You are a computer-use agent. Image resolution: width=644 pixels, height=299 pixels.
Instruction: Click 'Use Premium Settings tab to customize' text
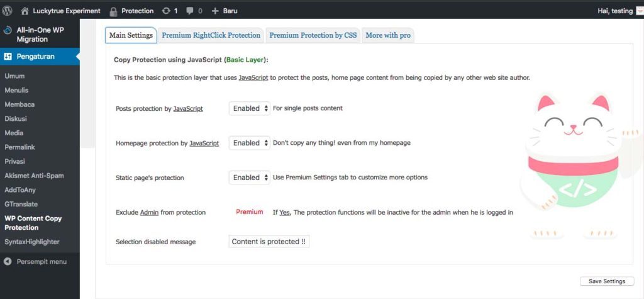pos(350,178)
